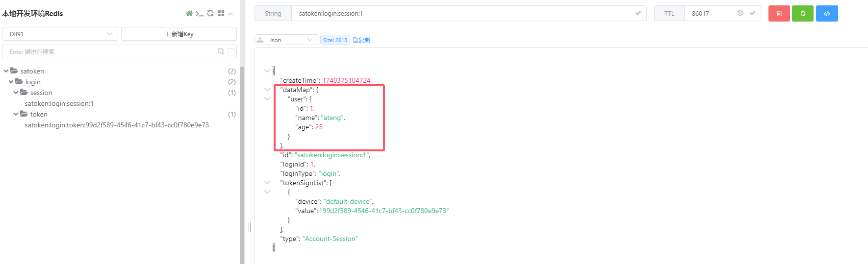The height and width of the screenshot is (264, 868).
Task: Open the Json format dropdown
Action: 286,40
